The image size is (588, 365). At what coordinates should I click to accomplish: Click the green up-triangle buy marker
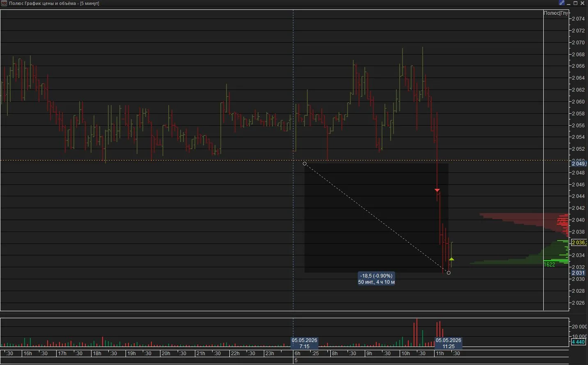451,259
